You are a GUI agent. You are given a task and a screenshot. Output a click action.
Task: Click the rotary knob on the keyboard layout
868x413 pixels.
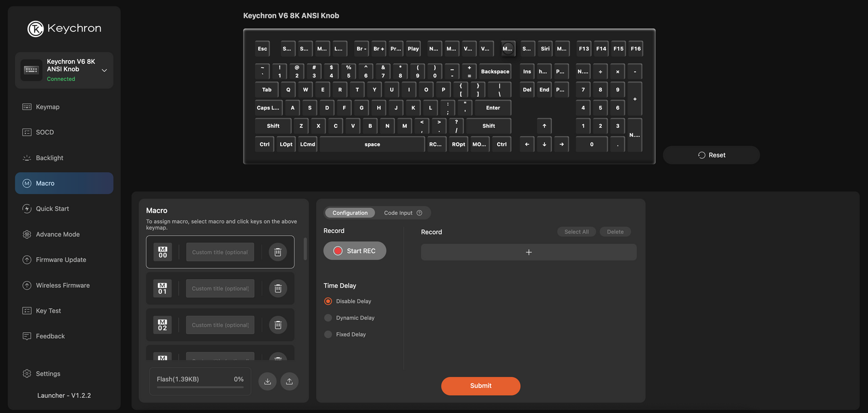click(x=507, y=49)
